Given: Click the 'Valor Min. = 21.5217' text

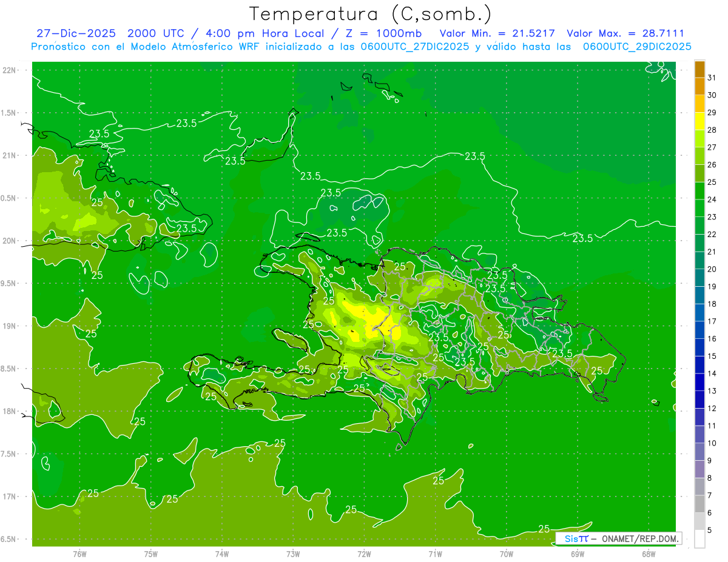Looking at the screenshot, I should coord(497,33).
